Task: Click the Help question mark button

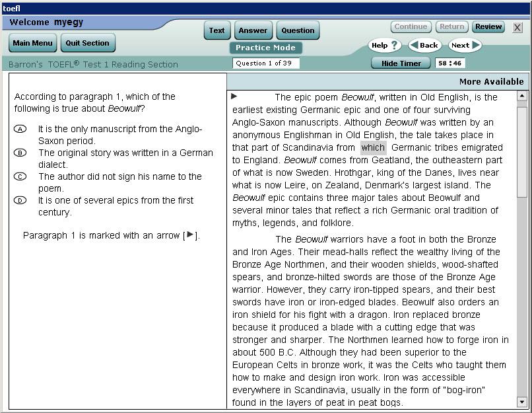Action: [x=385, y=46]
